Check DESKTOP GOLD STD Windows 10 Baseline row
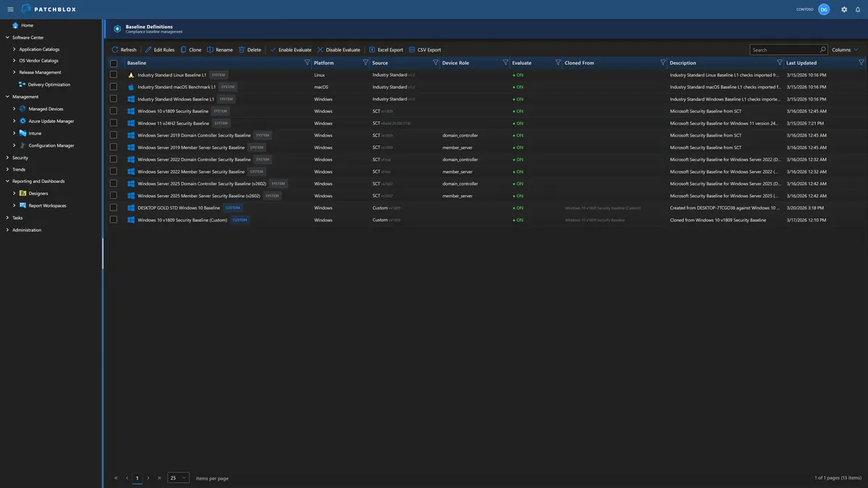868x488 pixels. (x=114, y=207)
